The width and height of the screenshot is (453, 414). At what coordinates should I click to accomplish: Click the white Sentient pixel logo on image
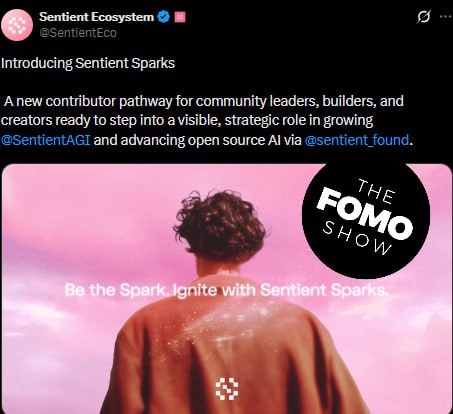(x=227, y=389)
